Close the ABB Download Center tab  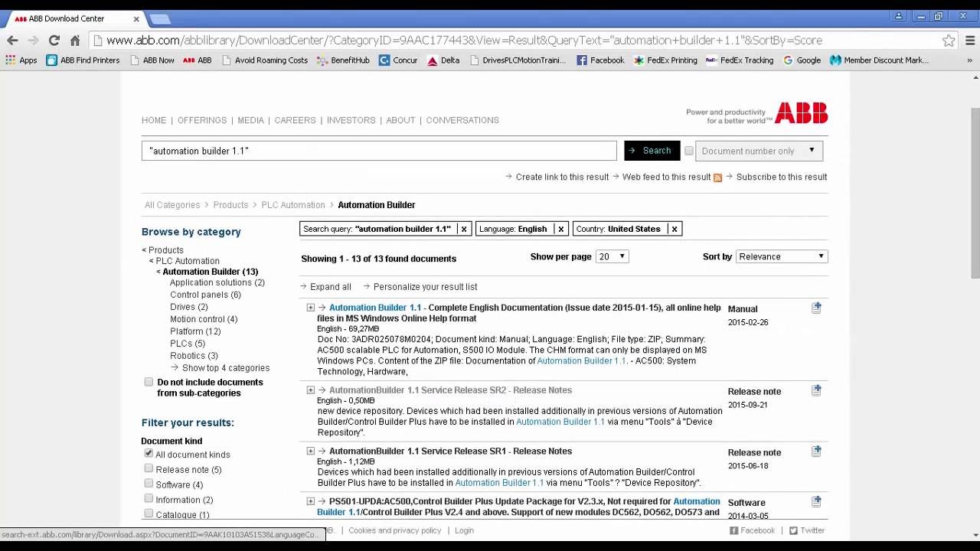(136, 18)
